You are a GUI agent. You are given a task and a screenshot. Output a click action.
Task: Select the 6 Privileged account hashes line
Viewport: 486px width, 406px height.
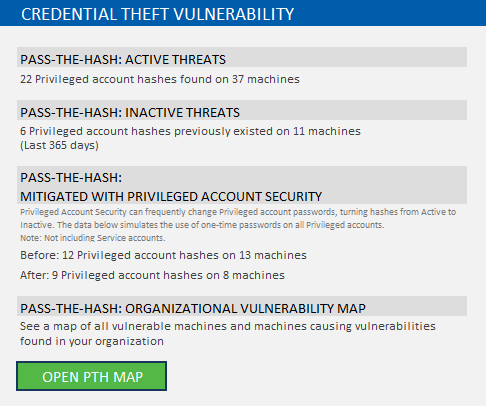tap(190, 131)
